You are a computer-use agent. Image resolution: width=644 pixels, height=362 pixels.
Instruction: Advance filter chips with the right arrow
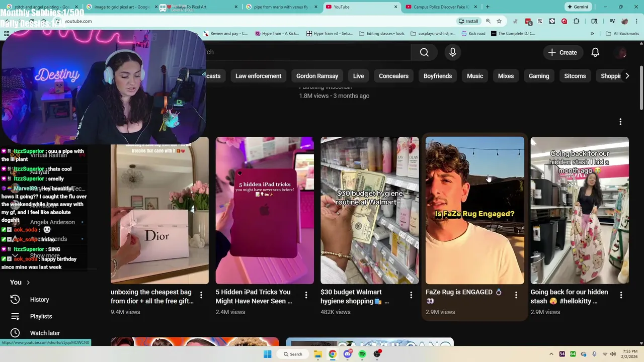coord(627,76)
